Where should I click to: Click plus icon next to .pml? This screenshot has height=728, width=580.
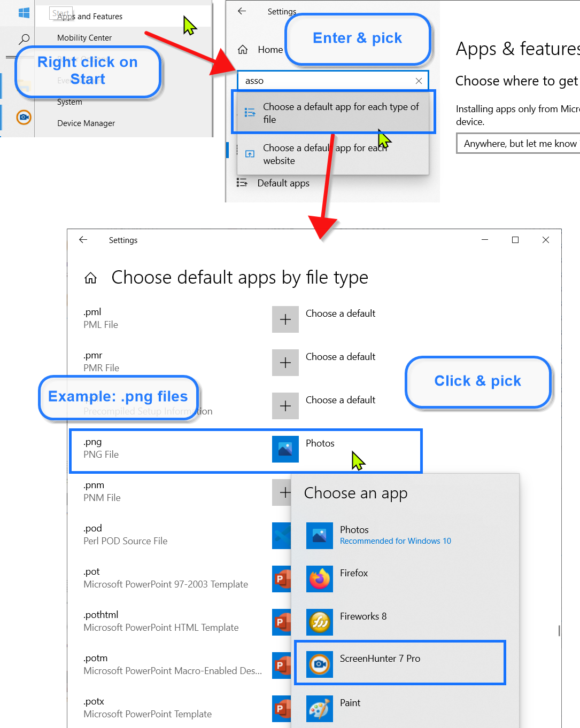(x=285, y=319)
